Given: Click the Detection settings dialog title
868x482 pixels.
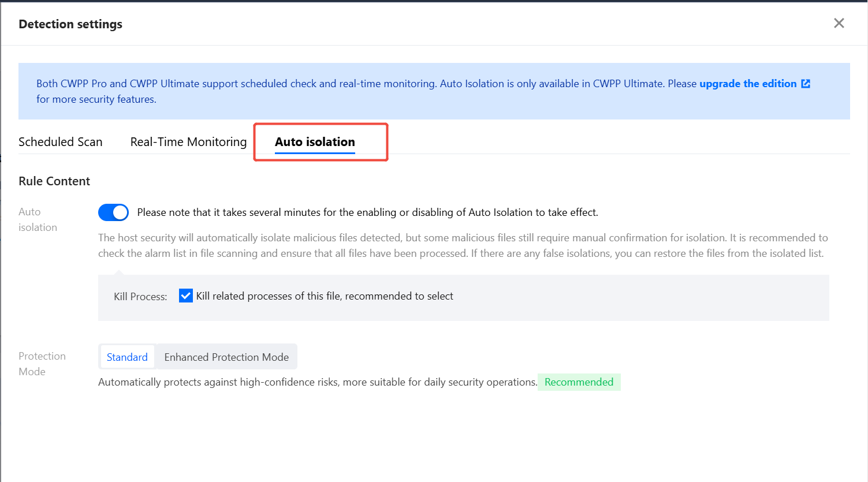Looking at the screenshot, I should tap(70, 24).
